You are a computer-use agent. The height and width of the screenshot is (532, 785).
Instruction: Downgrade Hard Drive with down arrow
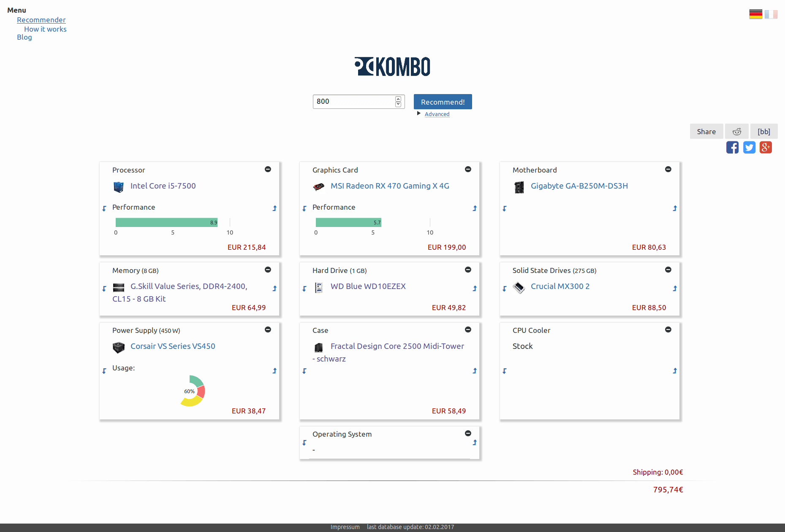pos(304,289)
